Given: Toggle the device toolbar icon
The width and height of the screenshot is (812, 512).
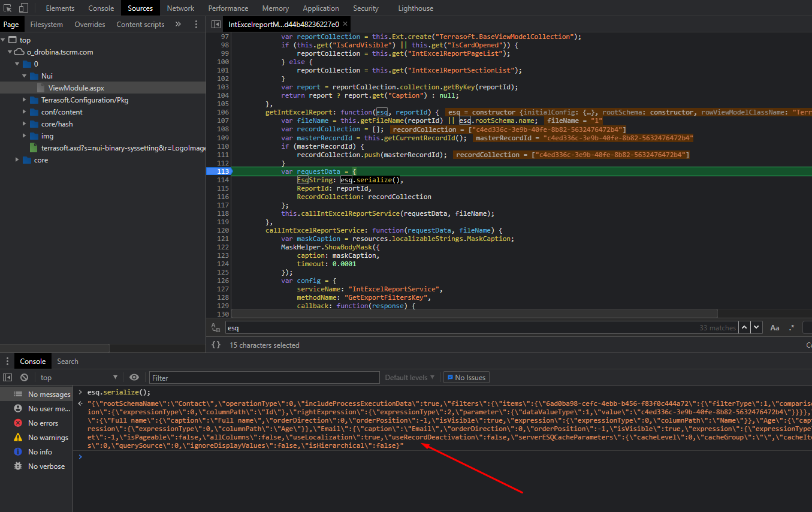Looking at the screenshot, I should 23,8.
